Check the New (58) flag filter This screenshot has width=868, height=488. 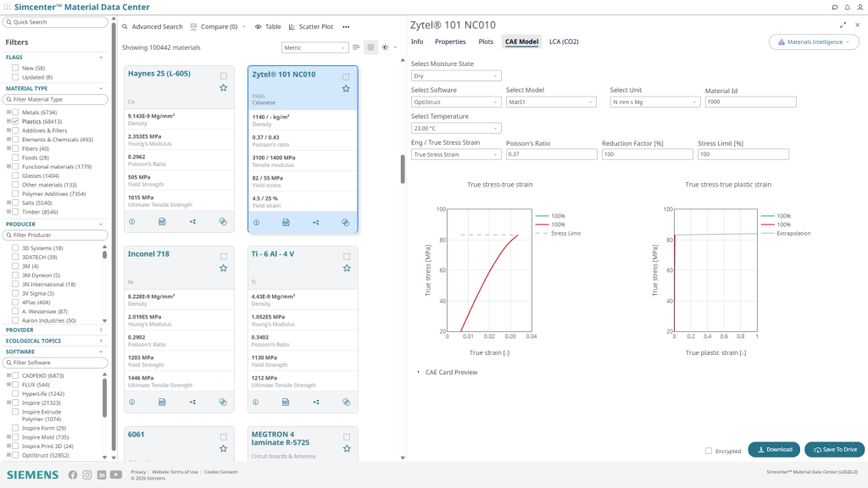[x=15, y=68]
